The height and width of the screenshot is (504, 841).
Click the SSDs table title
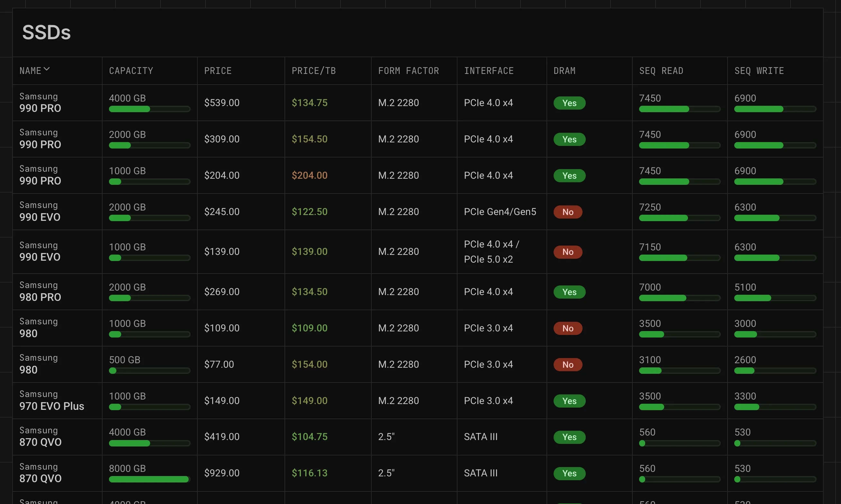pyautogui.click(x=47, y=32)
